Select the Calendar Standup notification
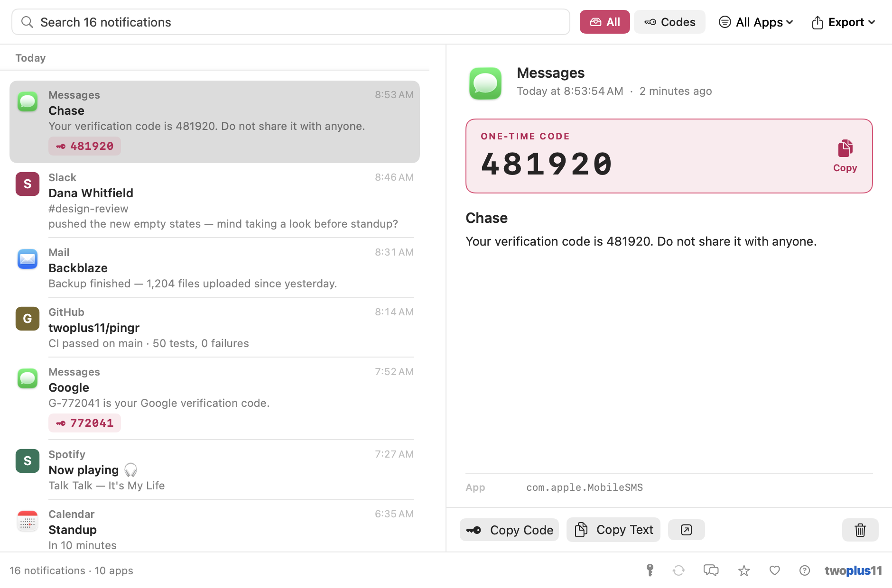The image size is (892, 588). pyautogui.click(x=214, y=526)
